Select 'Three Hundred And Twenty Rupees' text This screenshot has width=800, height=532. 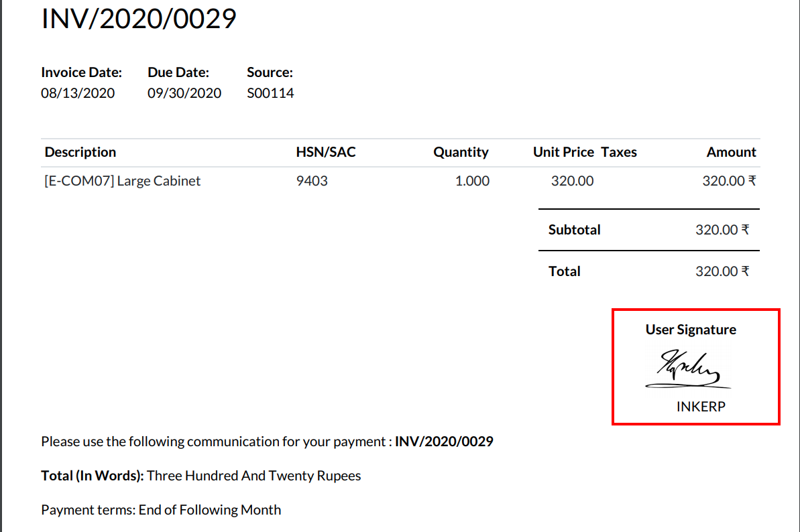tap(254, 476)
